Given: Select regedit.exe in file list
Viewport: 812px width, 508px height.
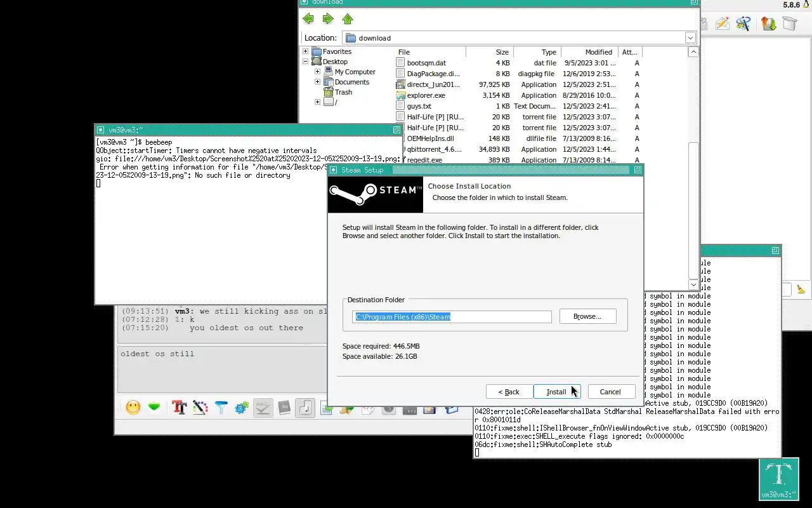Looking at the screenshot, I should [424, 160].
